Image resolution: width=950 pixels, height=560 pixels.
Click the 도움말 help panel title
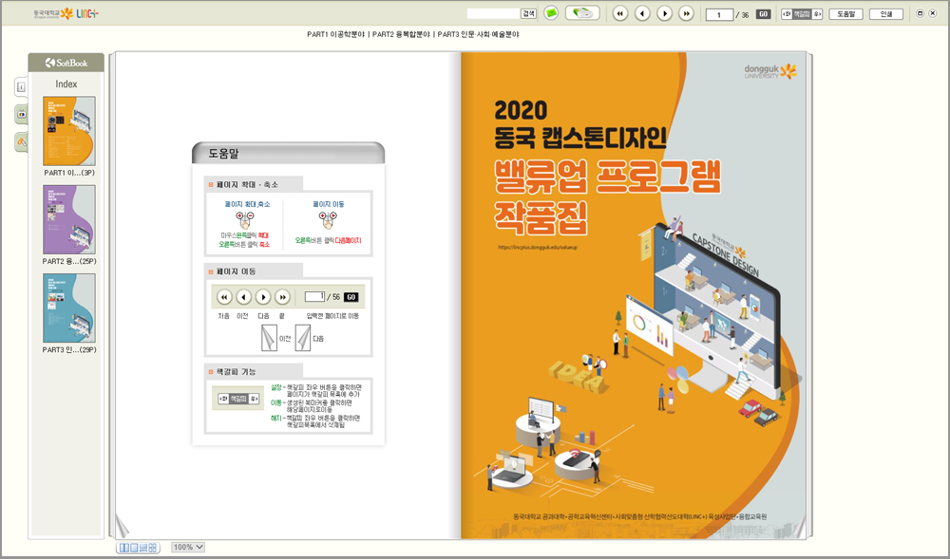pos(223,154)
